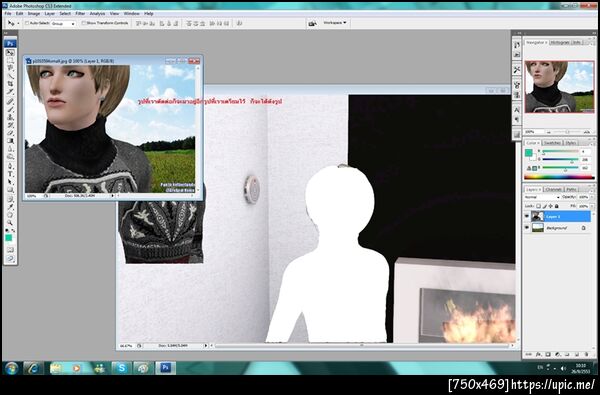This screenshot has width=600, height=395.
Task: Hide the Background layer eye icon
Action: (x=527, y=227)
